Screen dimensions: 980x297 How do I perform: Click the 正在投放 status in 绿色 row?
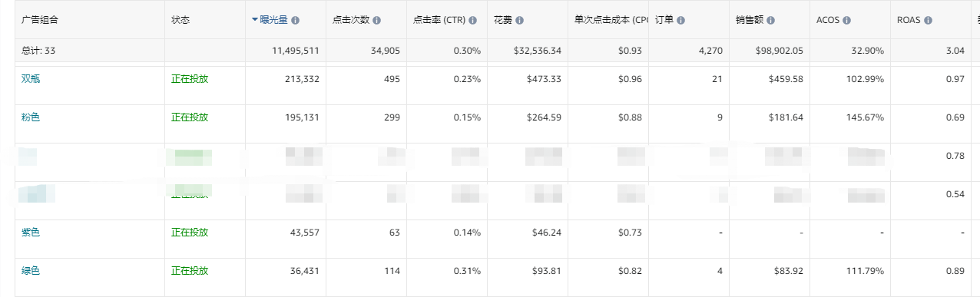(x=190, y=271)
